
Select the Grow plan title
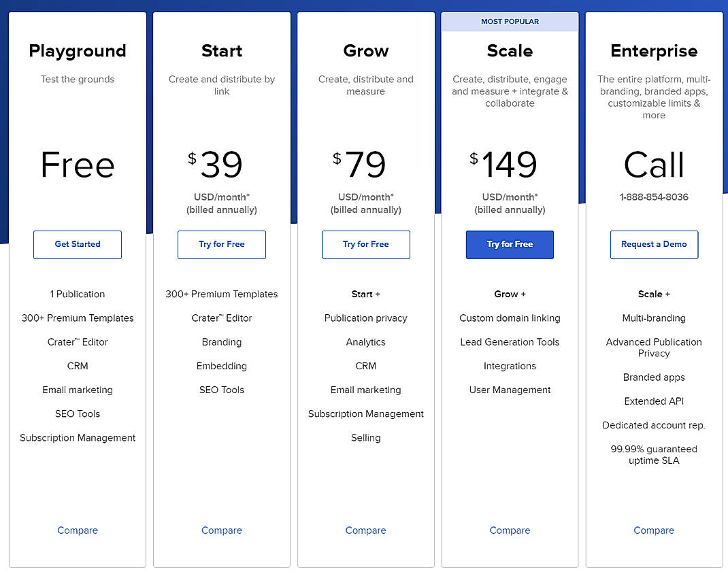tap(365, 50)
